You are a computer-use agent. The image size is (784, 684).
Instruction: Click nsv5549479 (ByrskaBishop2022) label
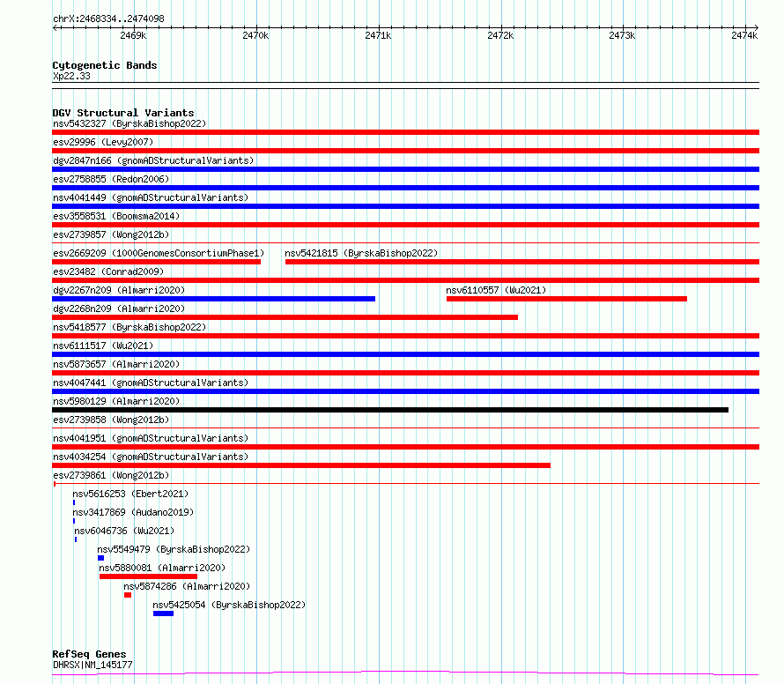(174, 549)
